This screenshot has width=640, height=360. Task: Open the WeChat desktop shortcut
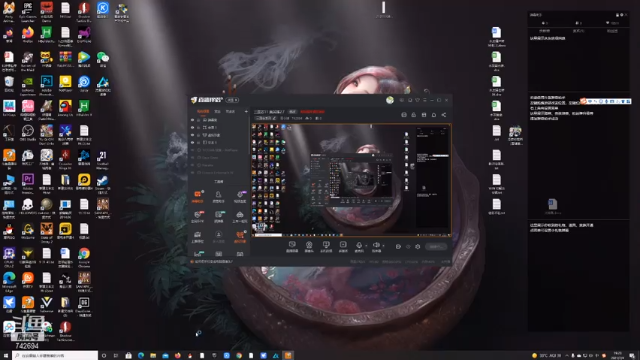(103, 60)
